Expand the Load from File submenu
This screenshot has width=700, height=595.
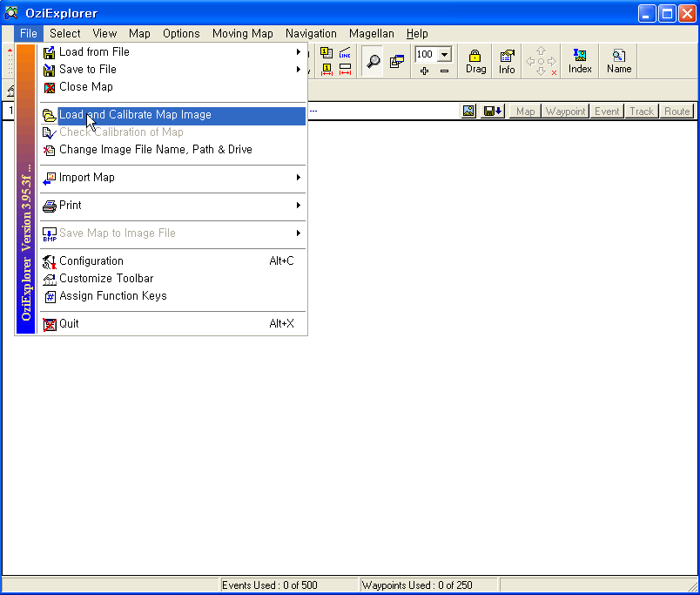tap(172, 51)
